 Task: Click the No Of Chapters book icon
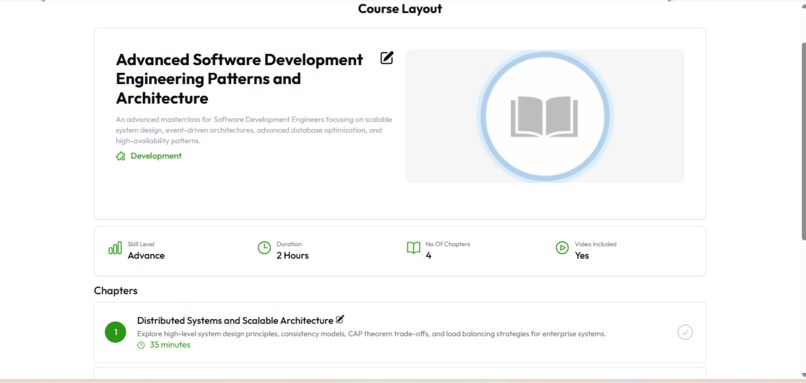tap(413, 248)
